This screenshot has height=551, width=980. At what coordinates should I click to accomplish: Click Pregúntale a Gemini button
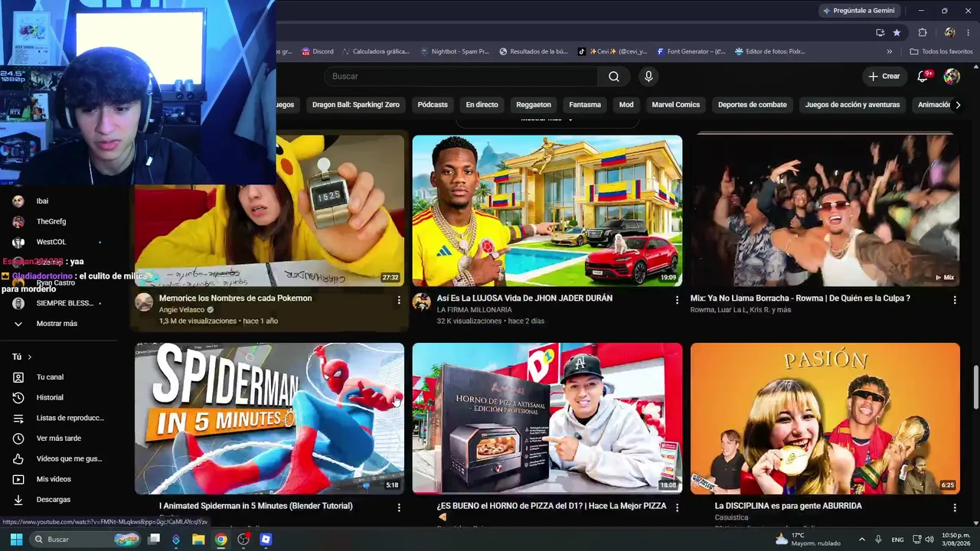click(858, 11)
